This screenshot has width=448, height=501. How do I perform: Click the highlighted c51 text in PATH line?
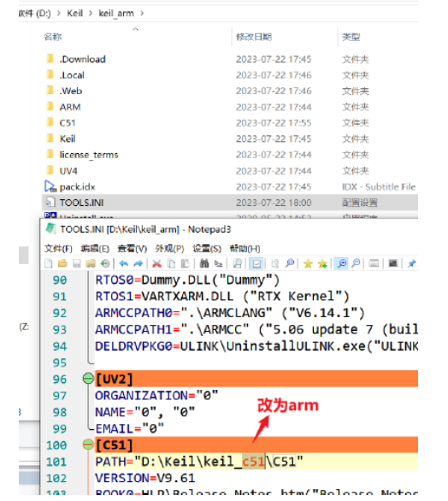point(253,462)
